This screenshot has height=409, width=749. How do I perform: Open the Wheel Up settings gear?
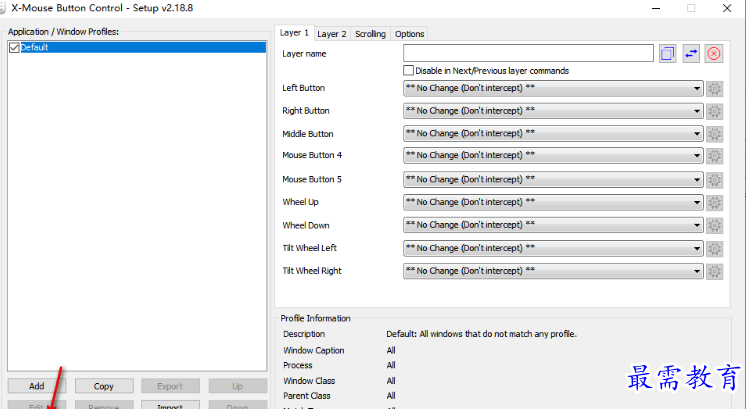tap(714, 203)
